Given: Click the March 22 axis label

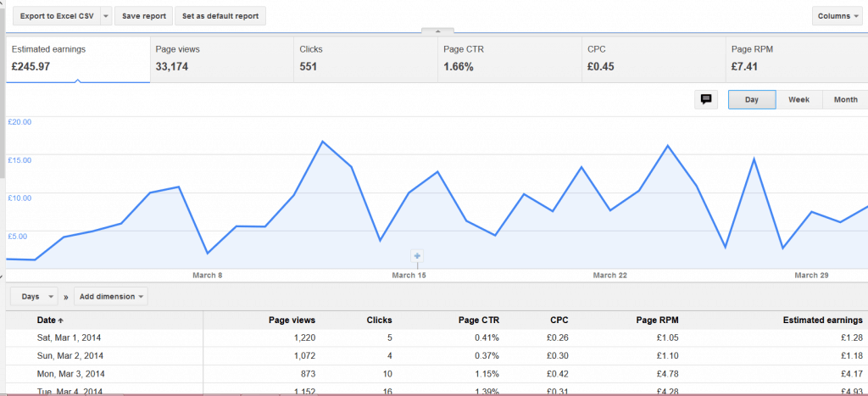Looking at the screenshot, I should coord(610,276).
